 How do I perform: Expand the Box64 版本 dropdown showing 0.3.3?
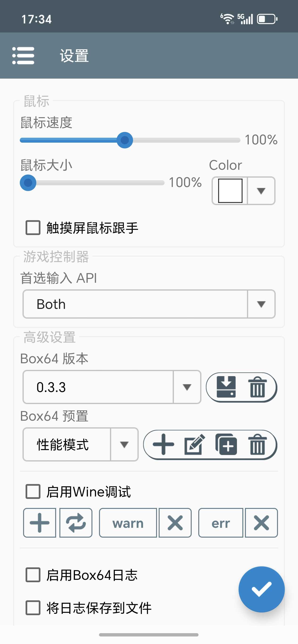(x=112, y=387)
